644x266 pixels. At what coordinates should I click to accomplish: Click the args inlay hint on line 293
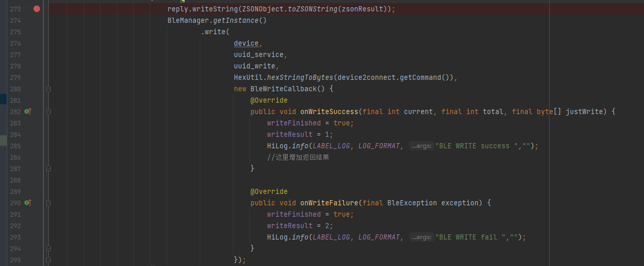(421, 237)
